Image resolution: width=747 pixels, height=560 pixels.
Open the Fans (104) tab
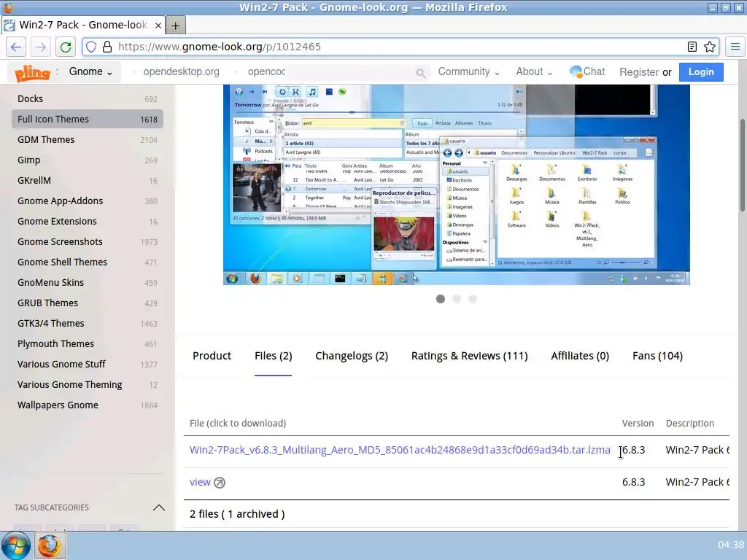[657, 356]
